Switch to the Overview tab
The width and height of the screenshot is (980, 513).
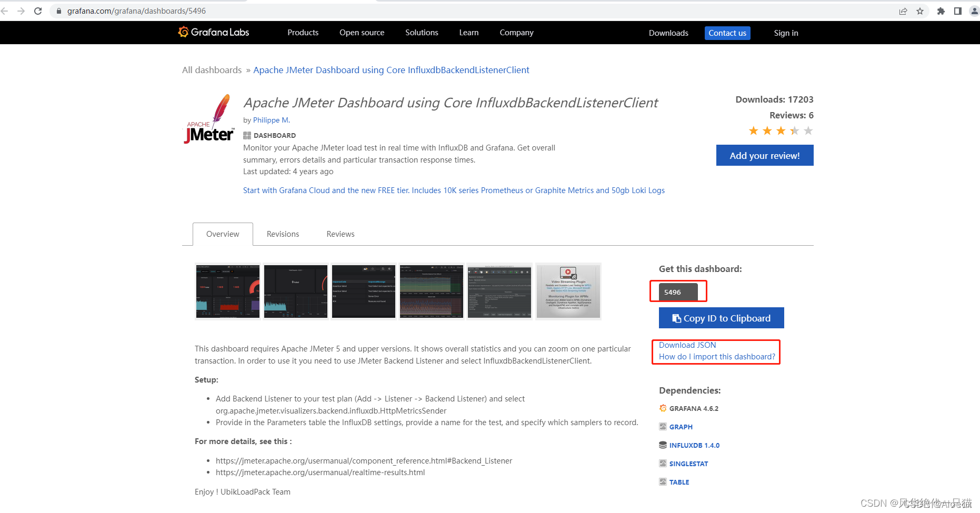223,234
